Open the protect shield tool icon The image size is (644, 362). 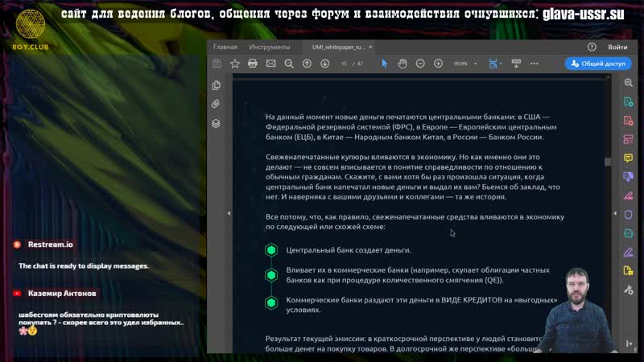click(x=629, y=215)
